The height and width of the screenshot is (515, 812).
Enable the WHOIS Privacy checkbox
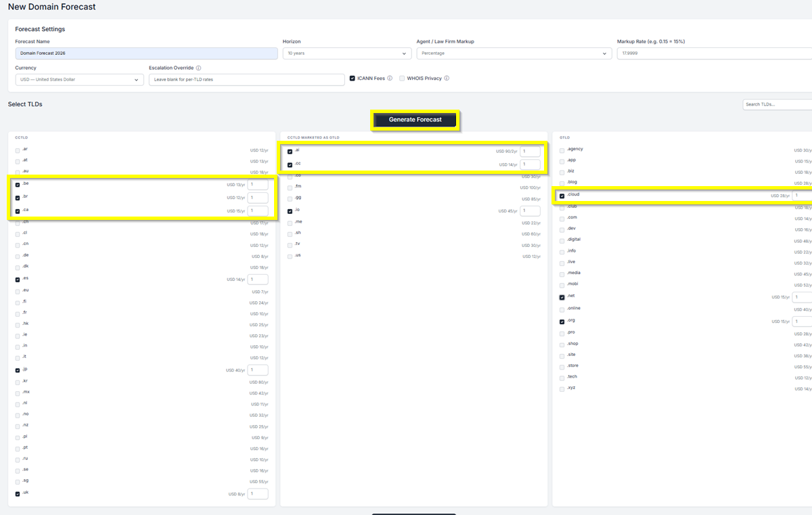[x=402, y=79]
